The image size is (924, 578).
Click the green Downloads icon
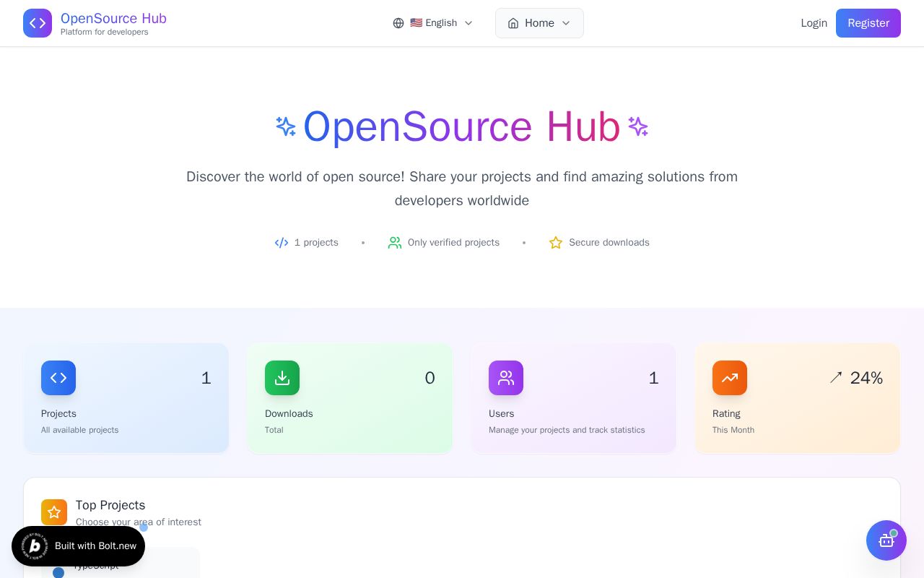point(282,378)
